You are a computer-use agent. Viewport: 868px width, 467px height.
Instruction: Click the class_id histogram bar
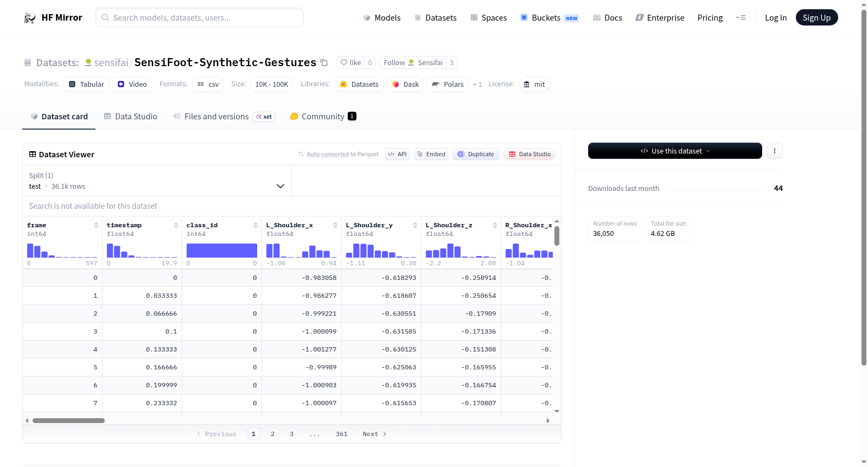click(x=222, y=251)
